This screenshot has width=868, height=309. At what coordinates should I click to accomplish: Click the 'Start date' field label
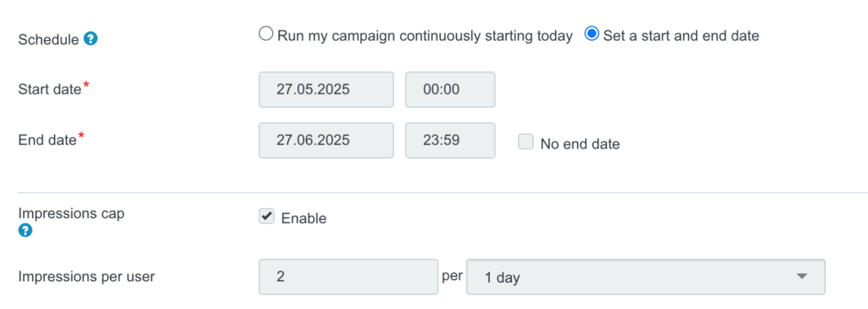(x=50, y=89)
